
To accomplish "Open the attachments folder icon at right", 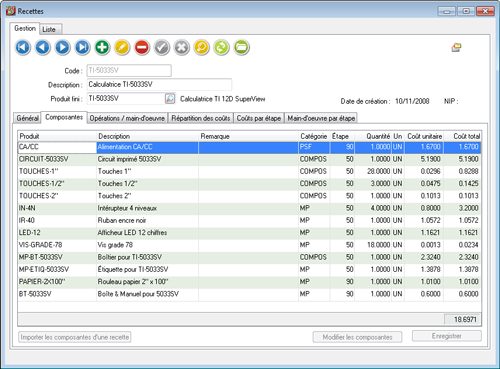I will (456, 48).
